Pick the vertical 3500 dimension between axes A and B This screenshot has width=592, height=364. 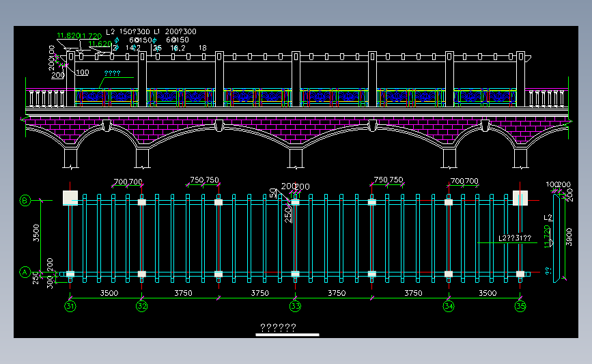pos(36,233)
